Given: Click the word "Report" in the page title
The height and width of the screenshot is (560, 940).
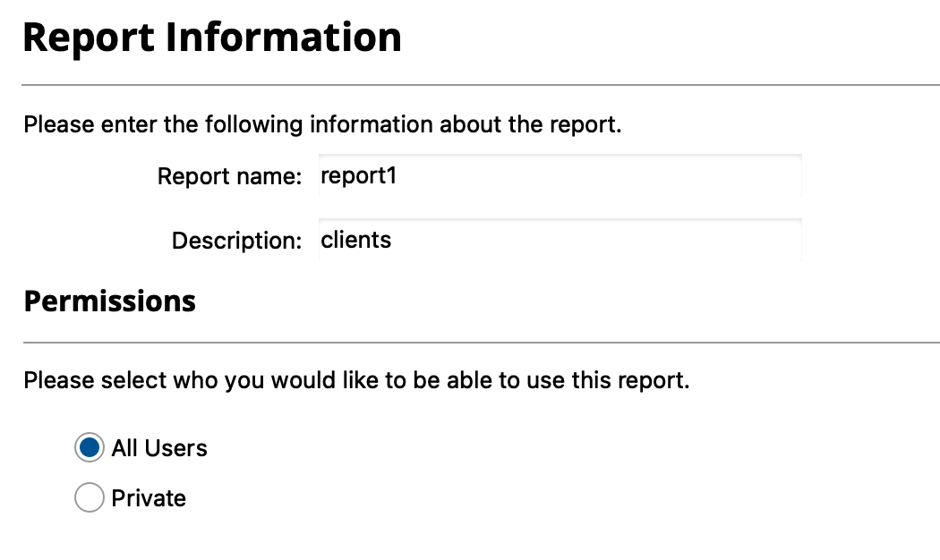Looking at the screenshot, I should (x=89, y=38).
